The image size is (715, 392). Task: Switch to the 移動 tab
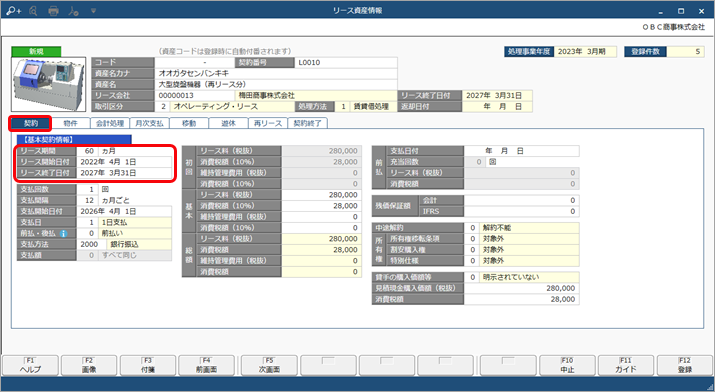[x=189, y=123]
